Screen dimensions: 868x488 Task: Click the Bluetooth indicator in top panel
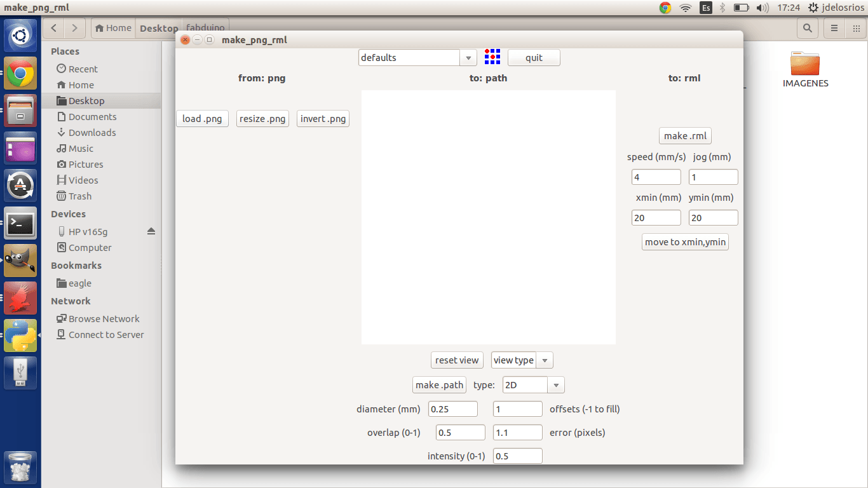[722, 8]
